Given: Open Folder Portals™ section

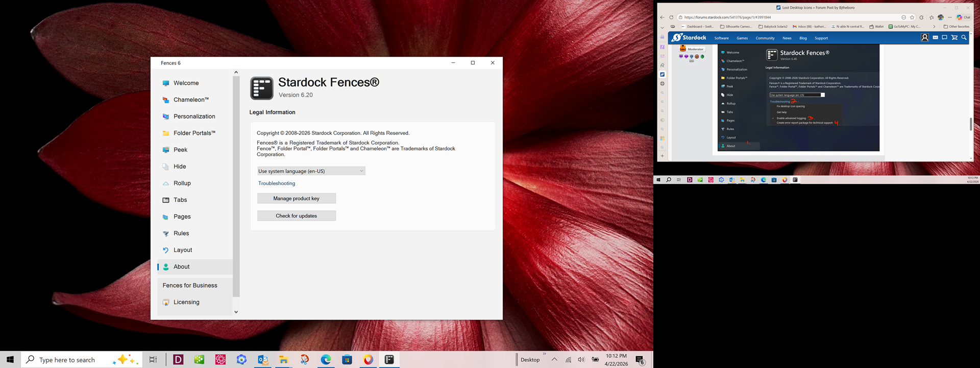Looking at the screenshot, I should coord(195,133).
